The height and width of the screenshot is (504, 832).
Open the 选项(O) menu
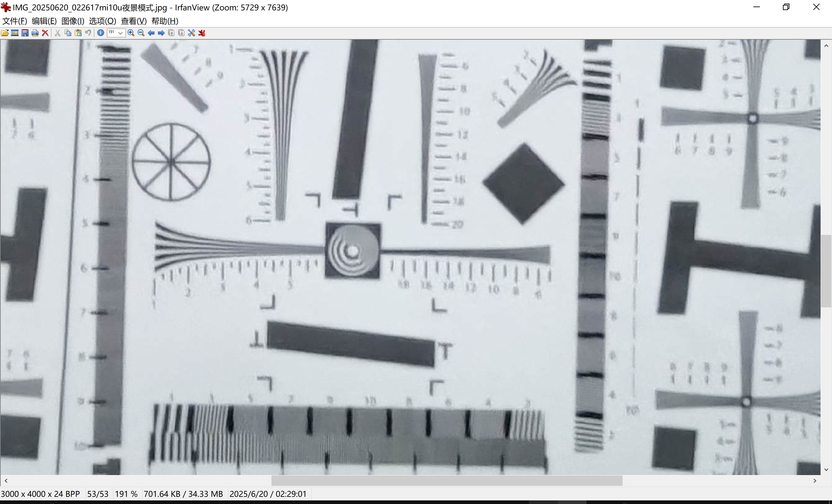(x=102, y=21)
